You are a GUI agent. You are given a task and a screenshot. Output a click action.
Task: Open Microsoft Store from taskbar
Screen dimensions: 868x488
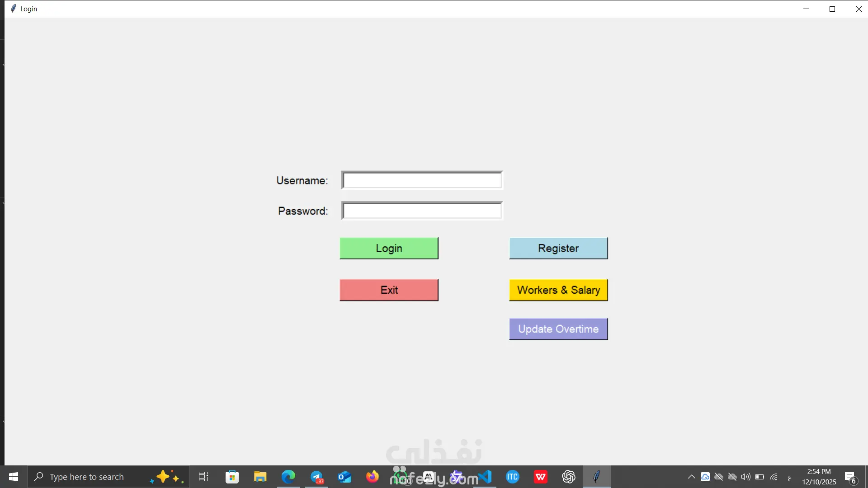point(232,477)
